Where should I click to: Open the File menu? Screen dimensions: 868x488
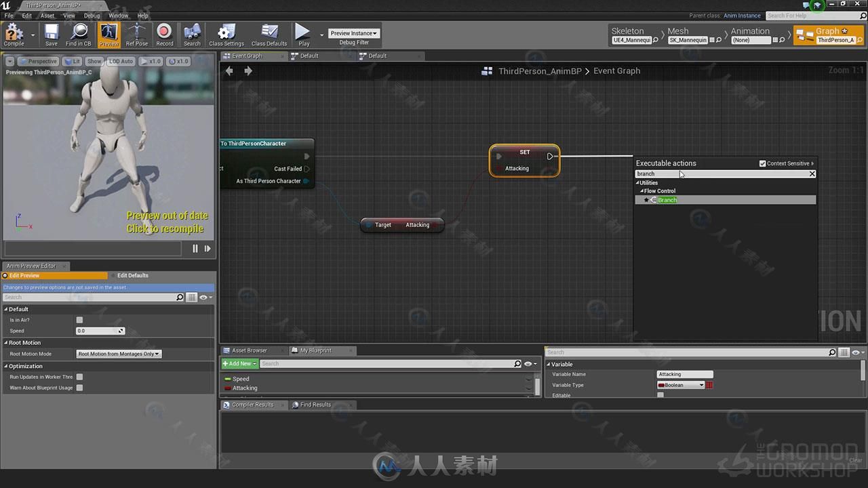(9, 16)
